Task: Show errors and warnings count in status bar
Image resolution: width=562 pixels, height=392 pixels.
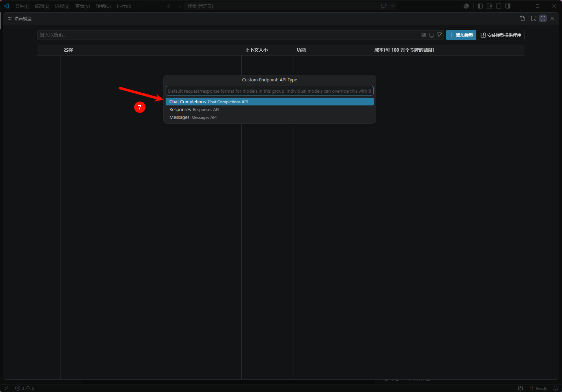Action: pyautogui.click(x=25, y=388)
